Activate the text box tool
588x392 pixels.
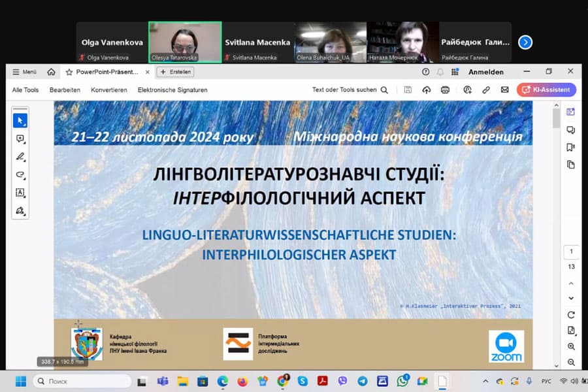(20, 193)
